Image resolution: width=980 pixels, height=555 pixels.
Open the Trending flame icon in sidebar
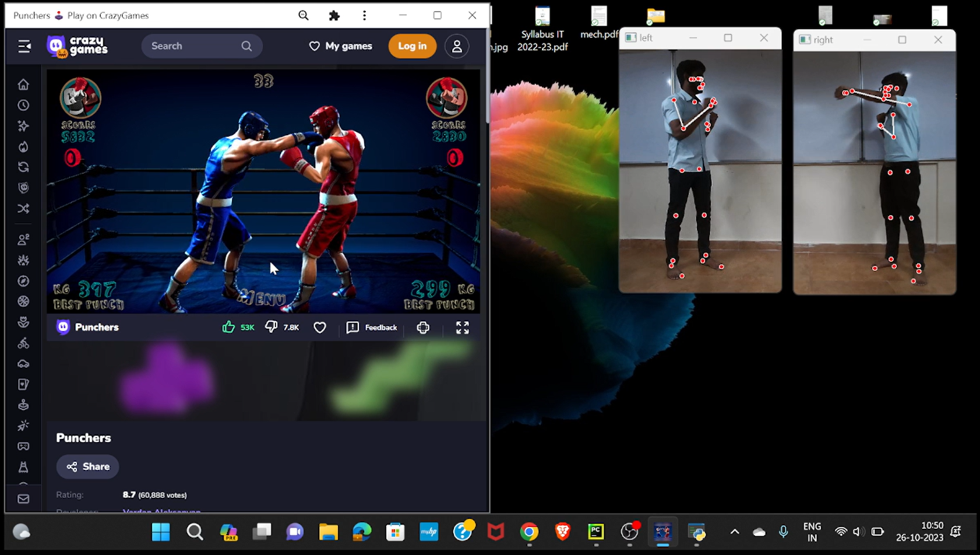pyautogui.click(x=23, y=146)
